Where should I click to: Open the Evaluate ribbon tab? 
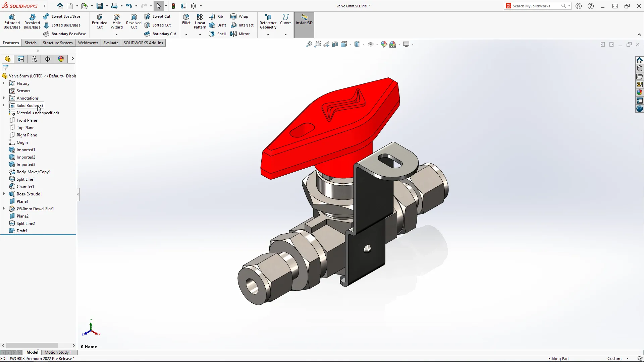[x=111, y=43]
